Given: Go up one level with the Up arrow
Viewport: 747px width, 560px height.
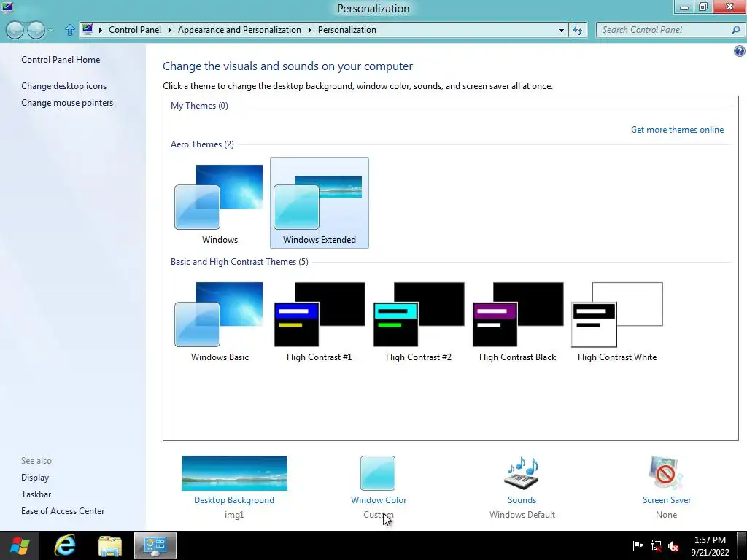Looking at the screenshot, I should tap(70, 30).
